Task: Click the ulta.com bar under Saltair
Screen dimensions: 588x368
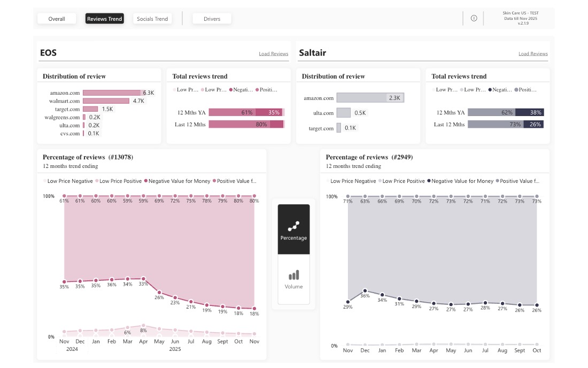Action: click(343, 113)
